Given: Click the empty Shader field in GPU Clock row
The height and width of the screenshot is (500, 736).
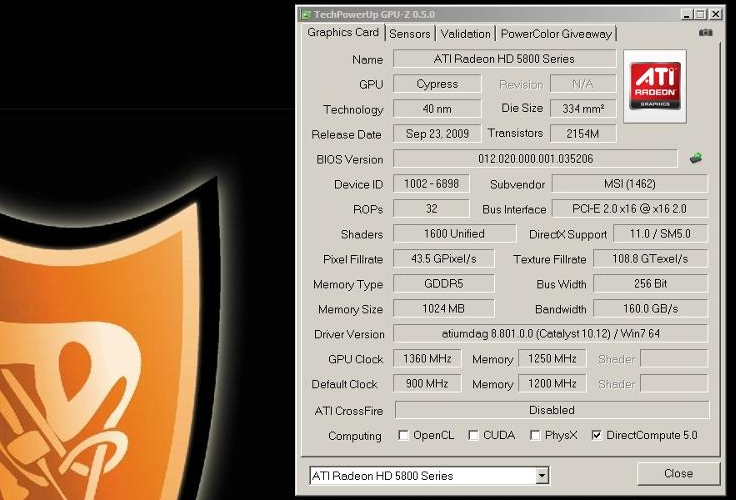Looking at the screenshot, I should click(674, 358).
